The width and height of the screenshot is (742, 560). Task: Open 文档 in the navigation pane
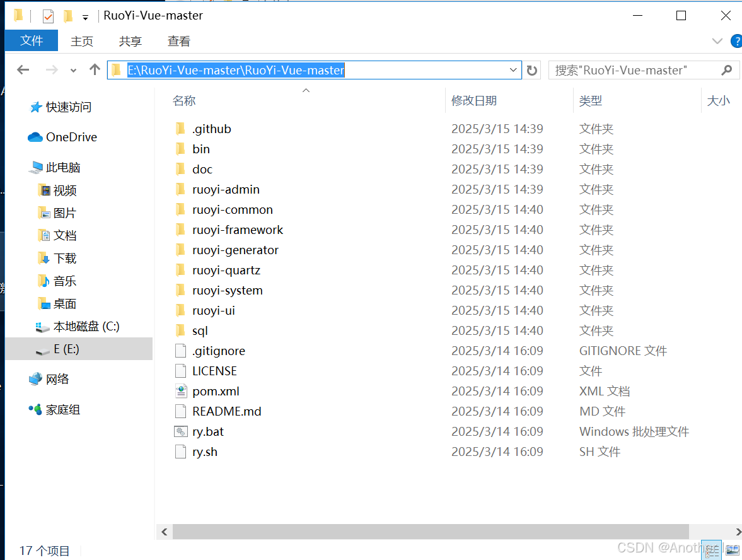[57, 235]
